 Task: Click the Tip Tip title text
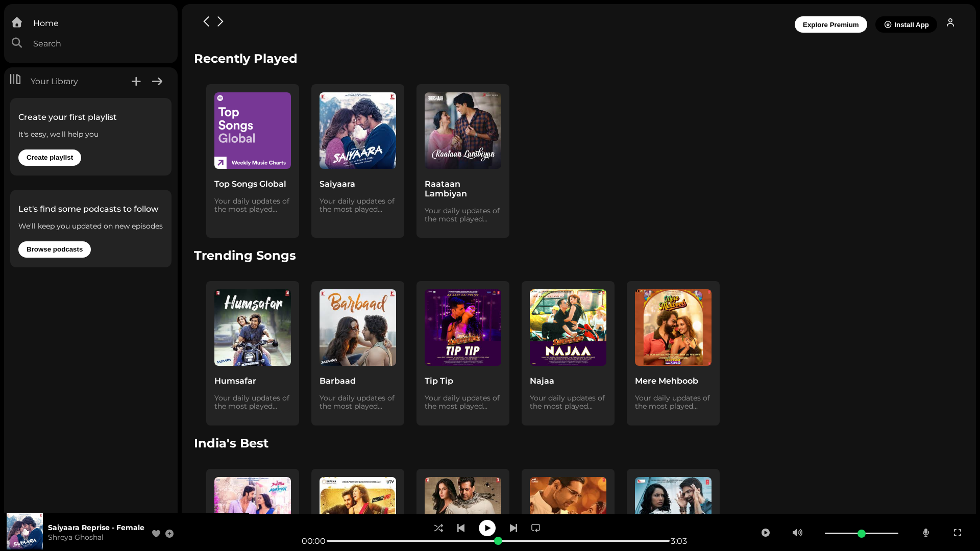(439, 381)
